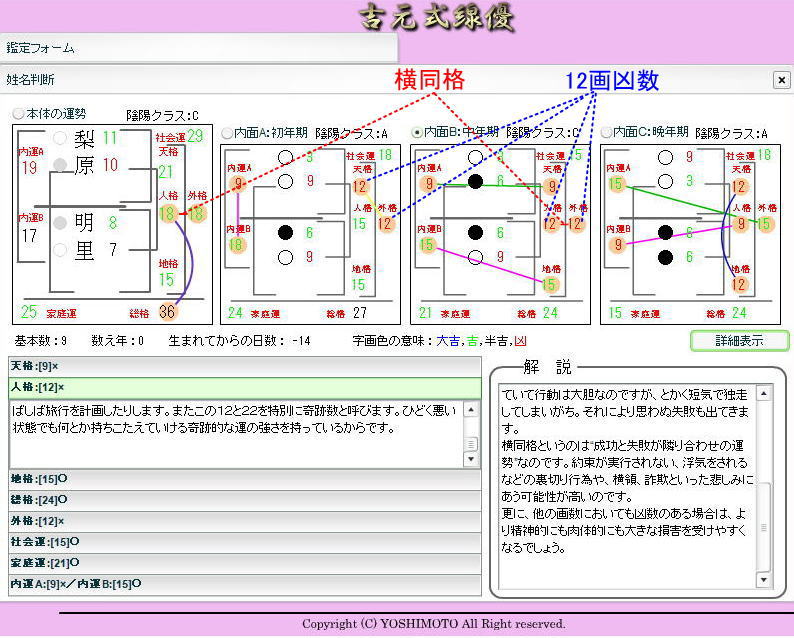Click the 地格 15 circle in 内面B chart
Image resolution: width=794 pixels, height=638 pixels.
point(550,284)
